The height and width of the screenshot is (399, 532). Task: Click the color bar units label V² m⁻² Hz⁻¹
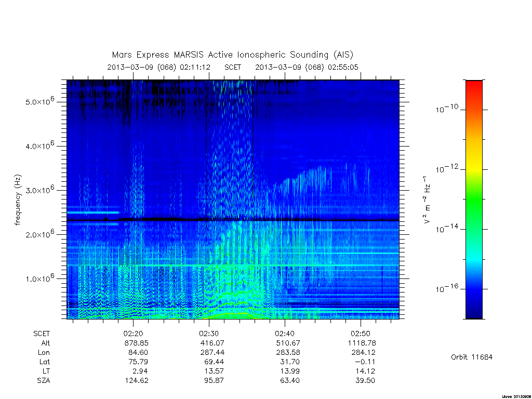pos(427,199)
